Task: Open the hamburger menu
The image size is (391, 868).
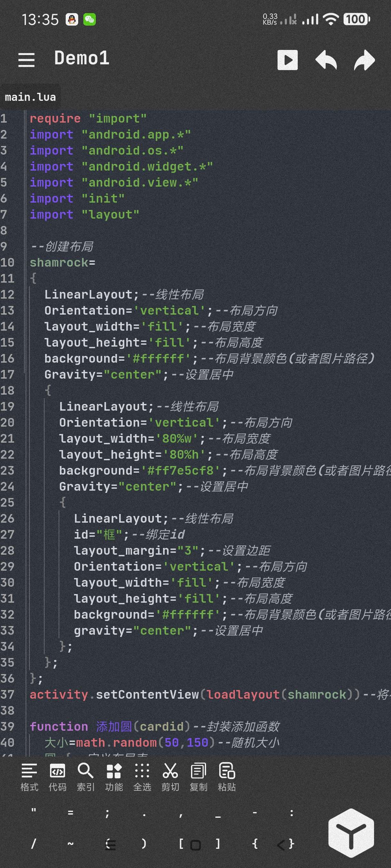Action: pos(26,60)
